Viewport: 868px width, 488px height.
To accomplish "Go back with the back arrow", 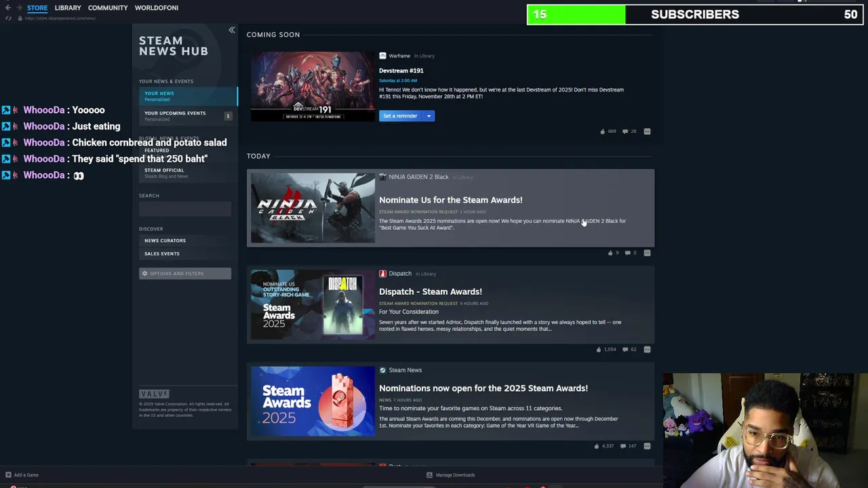I will tap(8, 7).
